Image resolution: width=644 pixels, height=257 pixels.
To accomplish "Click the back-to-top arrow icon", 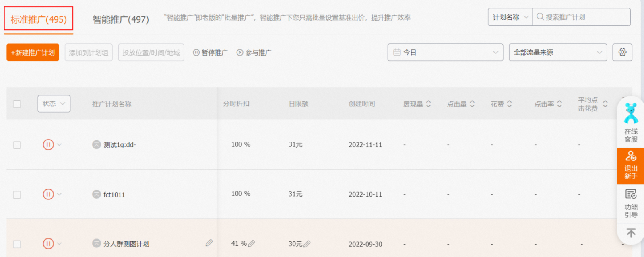I will click(x=631, y=233).
